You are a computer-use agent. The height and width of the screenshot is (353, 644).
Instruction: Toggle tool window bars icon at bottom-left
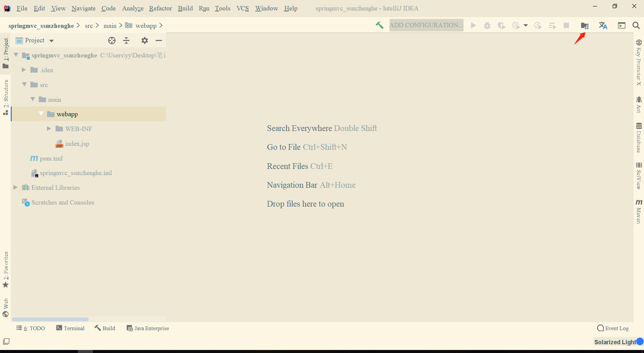pyautogui.click(x=6, y=341)
